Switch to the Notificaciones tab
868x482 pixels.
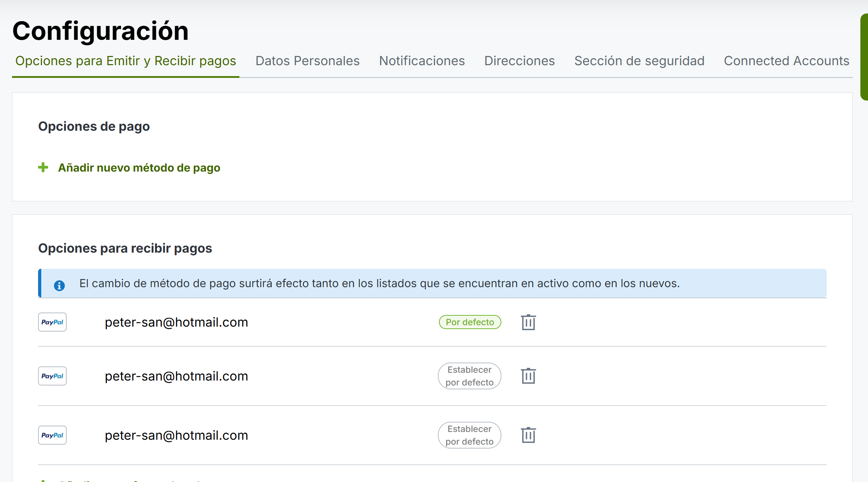[422, 61]
